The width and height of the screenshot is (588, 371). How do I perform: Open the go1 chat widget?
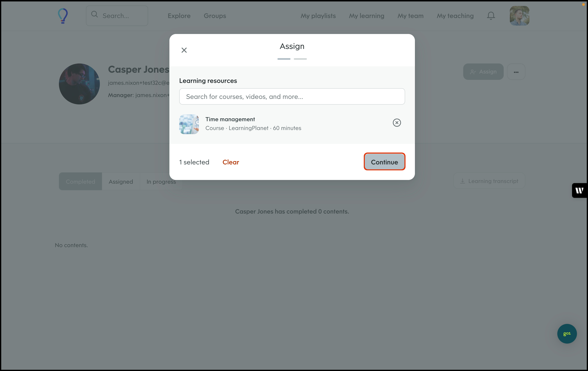pyautogui.click(x=567, y=334)
